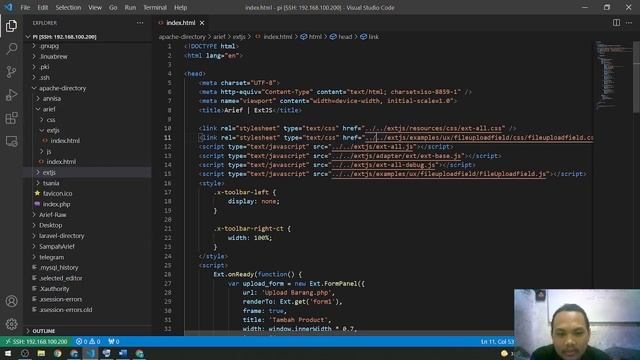Image resolution: width=640 pixels, height=360 pixels.
Task: Open the Run and Debug view icon
Action: tap(11, 95)
